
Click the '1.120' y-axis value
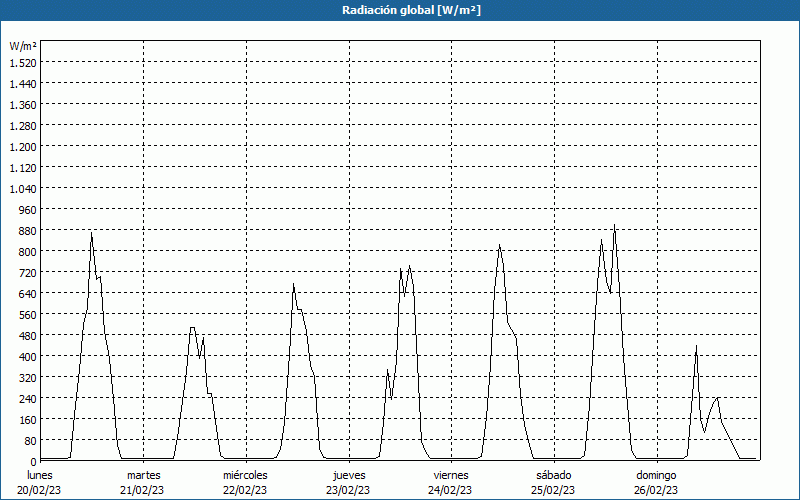(x=23, y=168)
